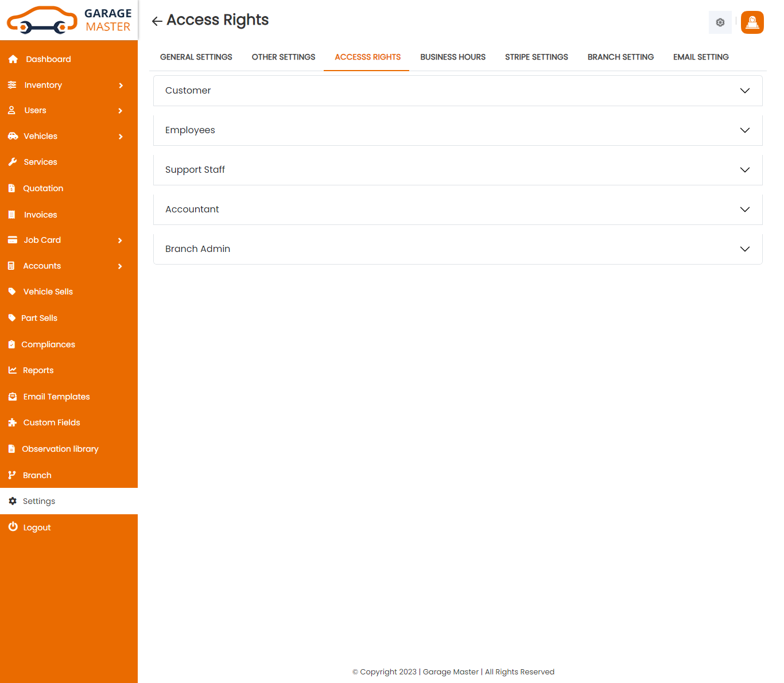Open Email Templates menu label

tap(57, 397)
